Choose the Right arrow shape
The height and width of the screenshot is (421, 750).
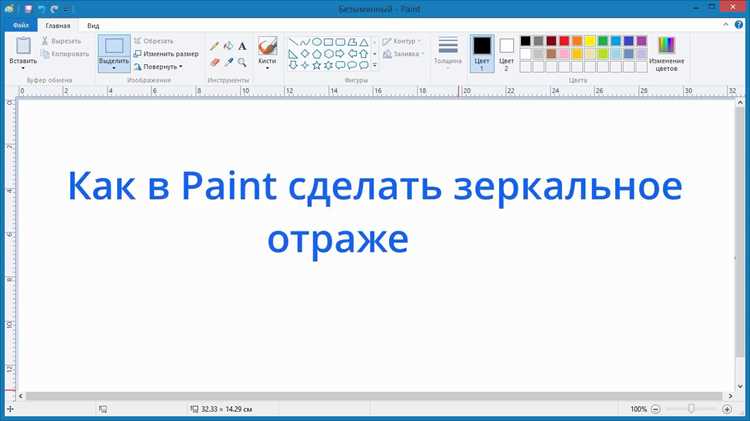pos(340,54)
